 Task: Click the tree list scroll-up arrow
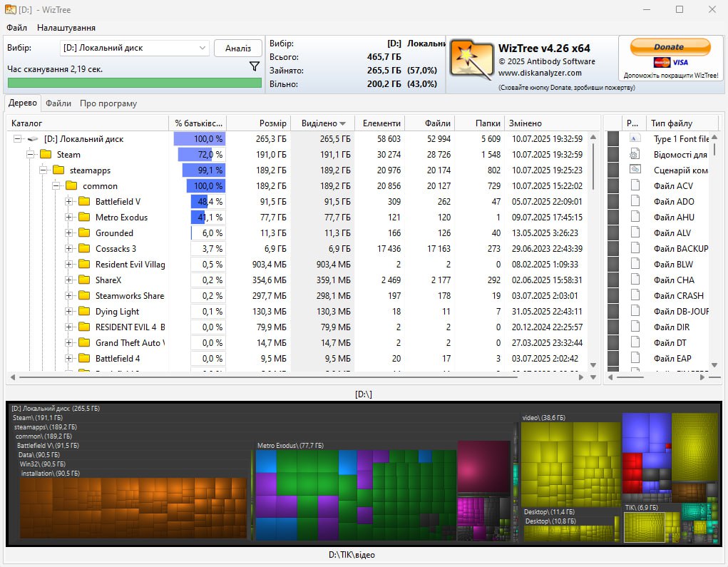click(x=593, y=137)
